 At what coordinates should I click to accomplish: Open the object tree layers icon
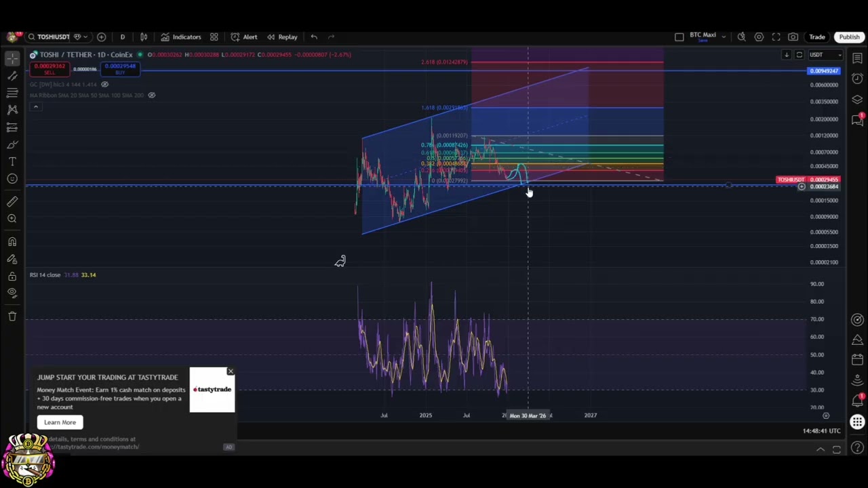(857, 99)
